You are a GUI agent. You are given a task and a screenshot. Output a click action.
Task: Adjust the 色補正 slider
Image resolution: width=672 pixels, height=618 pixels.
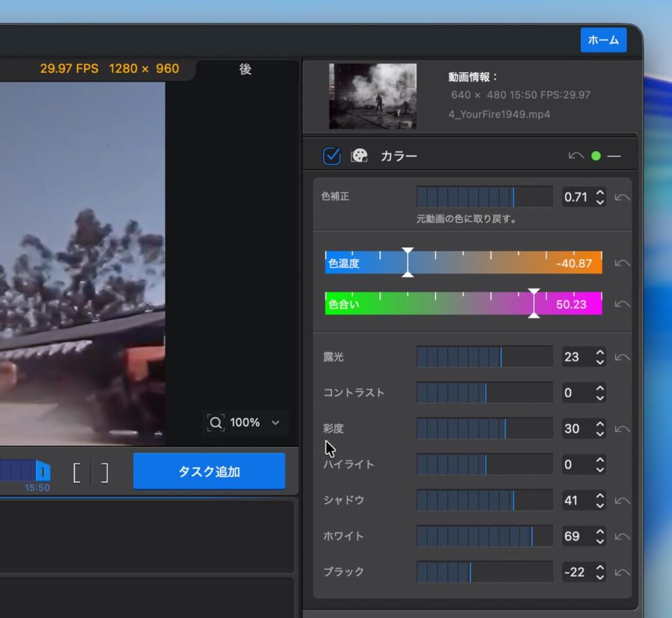pos(485,197)
